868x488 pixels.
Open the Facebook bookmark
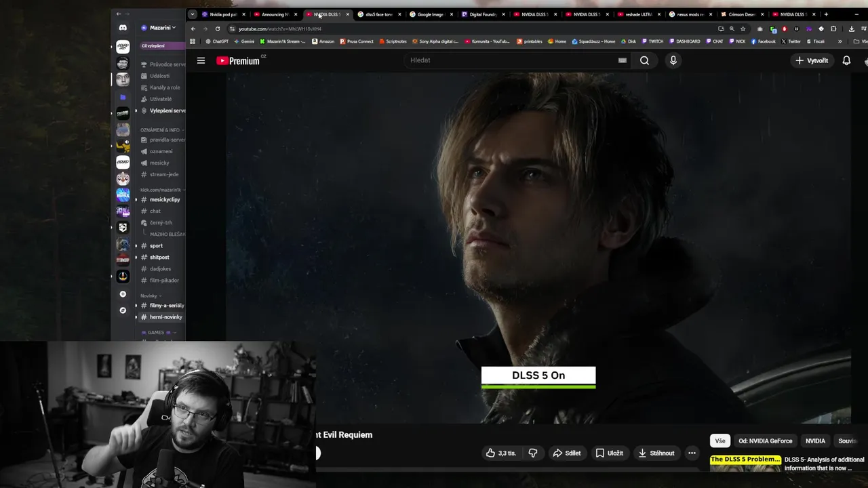[x=763, y=41]
